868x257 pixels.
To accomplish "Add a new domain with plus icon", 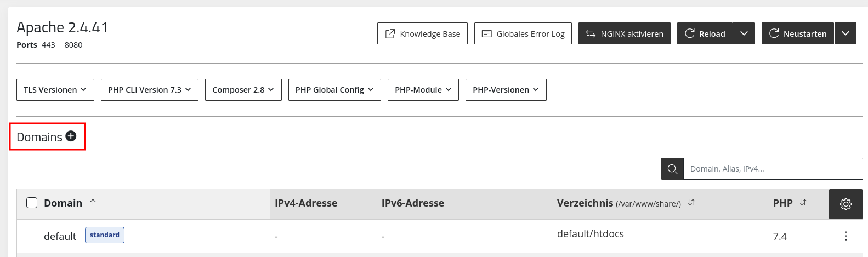I will click(x=71, y=136).
